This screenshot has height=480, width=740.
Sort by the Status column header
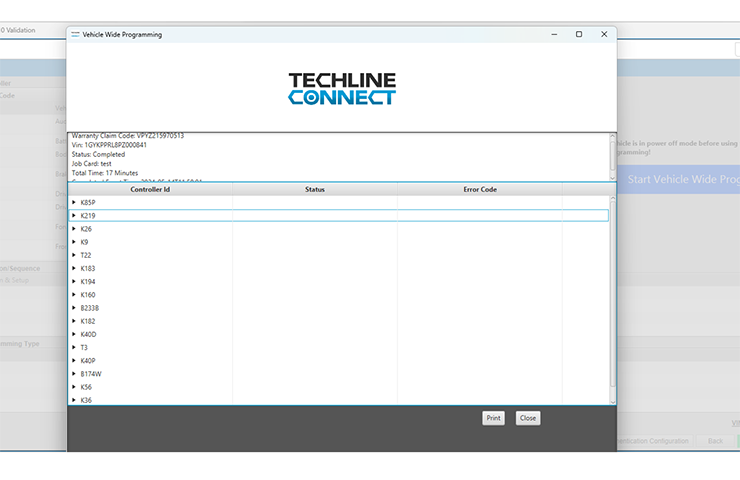tap(315, 189)
